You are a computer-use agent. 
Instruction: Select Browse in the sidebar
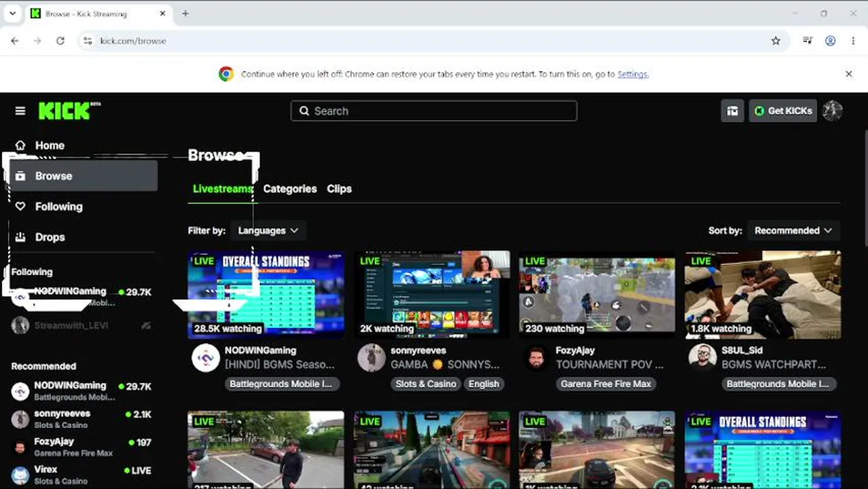tap(83, 176)
